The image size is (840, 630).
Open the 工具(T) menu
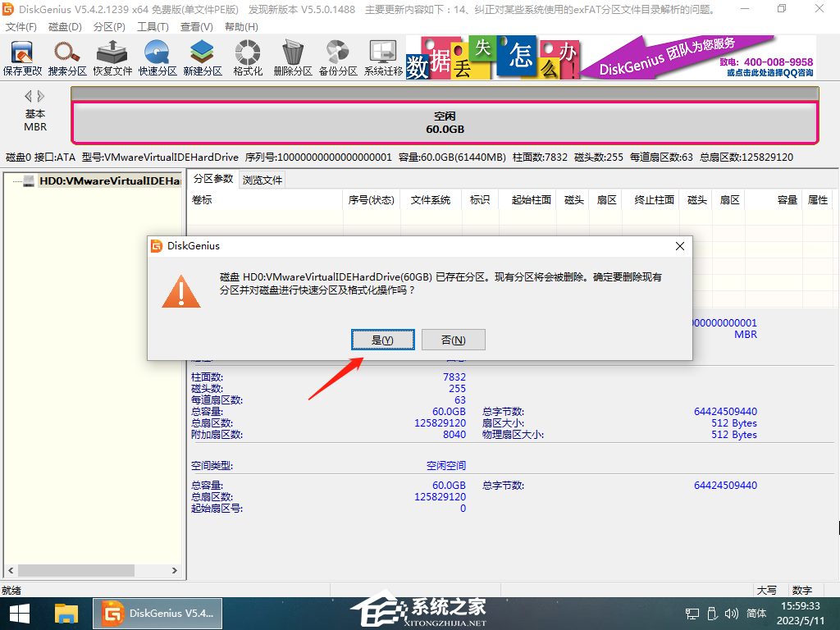click(153, 27)
